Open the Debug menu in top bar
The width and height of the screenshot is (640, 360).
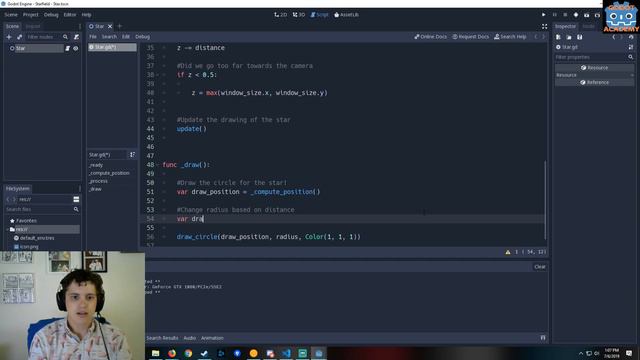pos(51,15)
